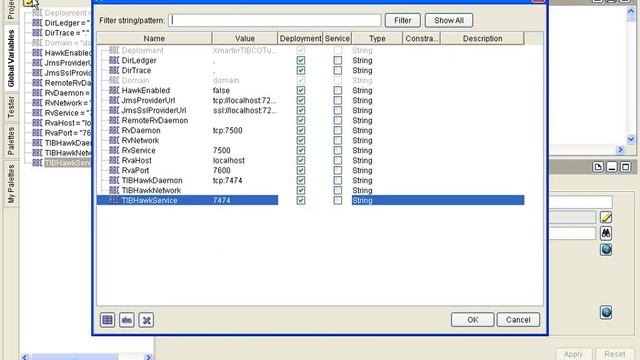Open the Palettes side tab
Image resolution: width=640 pixels, height=360 pixels.
click(x=11, y=140)
